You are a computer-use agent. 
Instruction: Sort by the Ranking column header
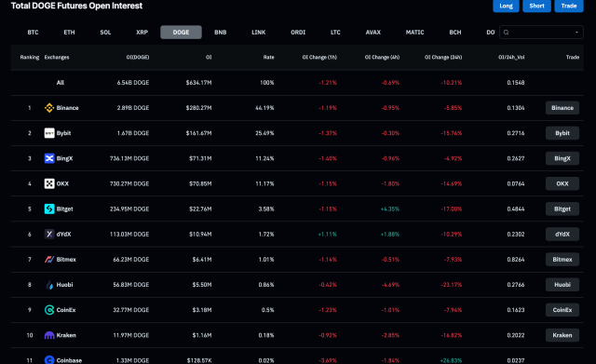[30, 58]
